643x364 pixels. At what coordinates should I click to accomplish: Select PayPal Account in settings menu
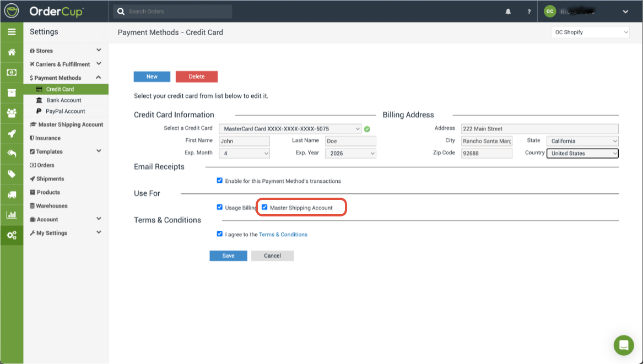[66, 111]
